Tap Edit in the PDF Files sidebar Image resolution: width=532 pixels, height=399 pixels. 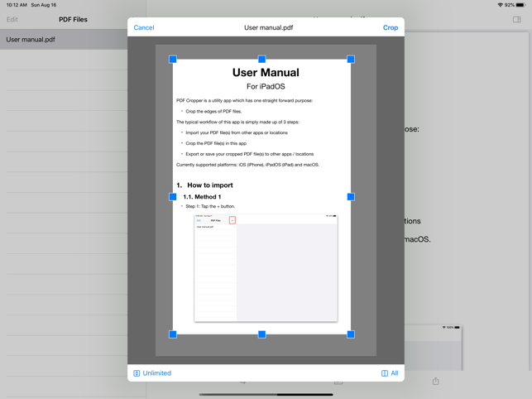[x=12, y=19]
